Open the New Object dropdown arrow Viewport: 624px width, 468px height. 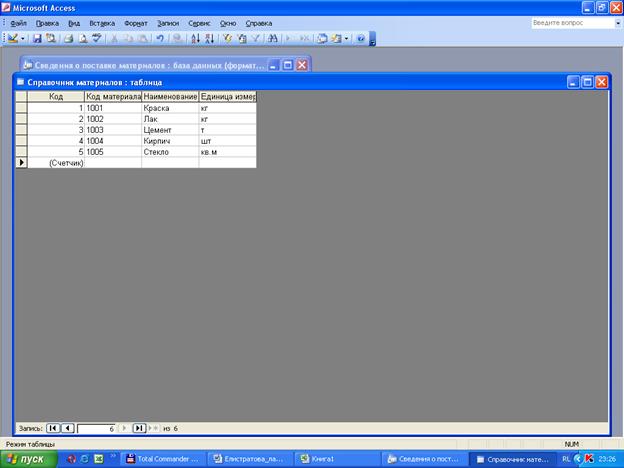coord(346,39)
